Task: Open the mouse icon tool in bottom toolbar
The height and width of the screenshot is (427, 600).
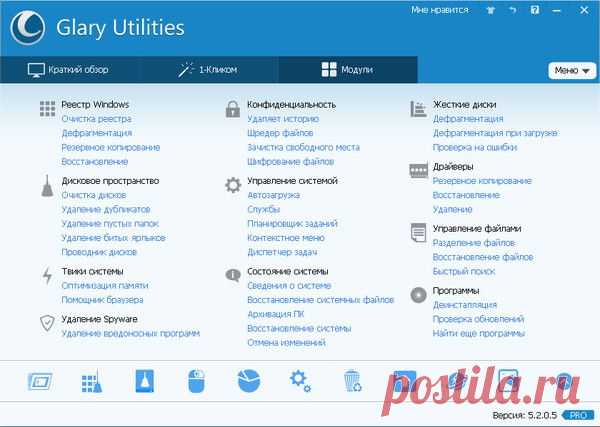Action: coord(197,381)
